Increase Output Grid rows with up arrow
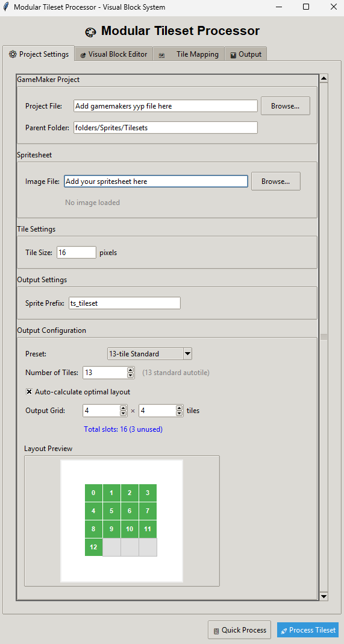This screenshot has width=344, height=644. coord(179,408)
